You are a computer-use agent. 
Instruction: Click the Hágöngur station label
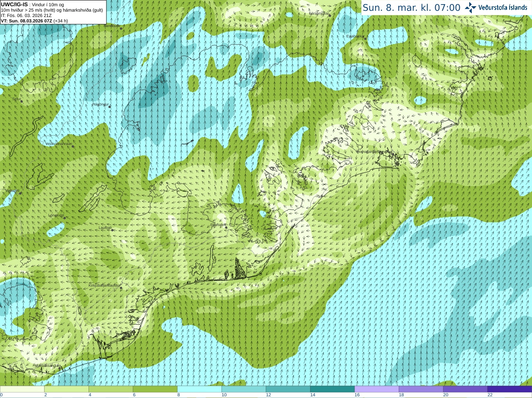100,104
